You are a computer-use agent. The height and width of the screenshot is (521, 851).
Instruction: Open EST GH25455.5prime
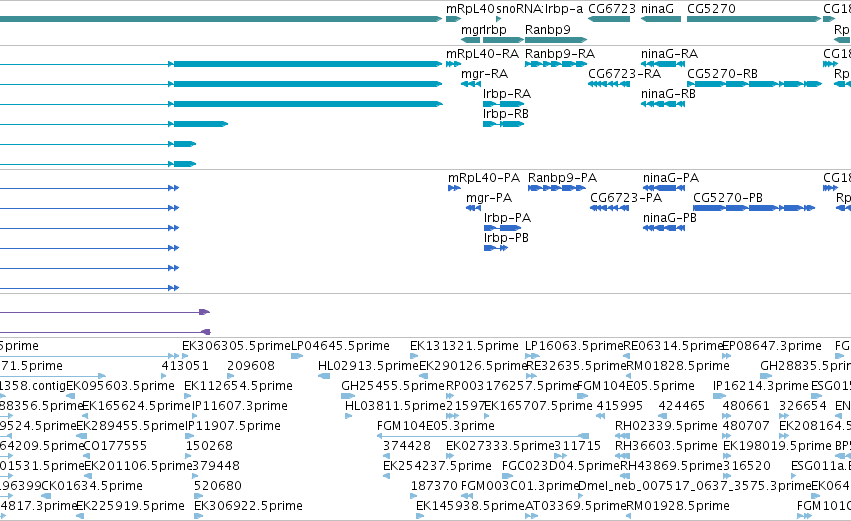393,386
